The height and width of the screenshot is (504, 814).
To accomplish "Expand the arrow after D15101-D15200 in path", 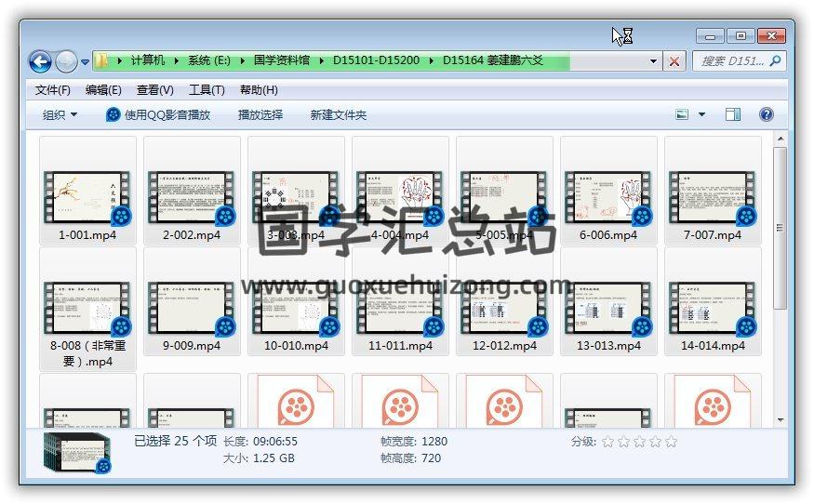I will (x=431, y=60).
